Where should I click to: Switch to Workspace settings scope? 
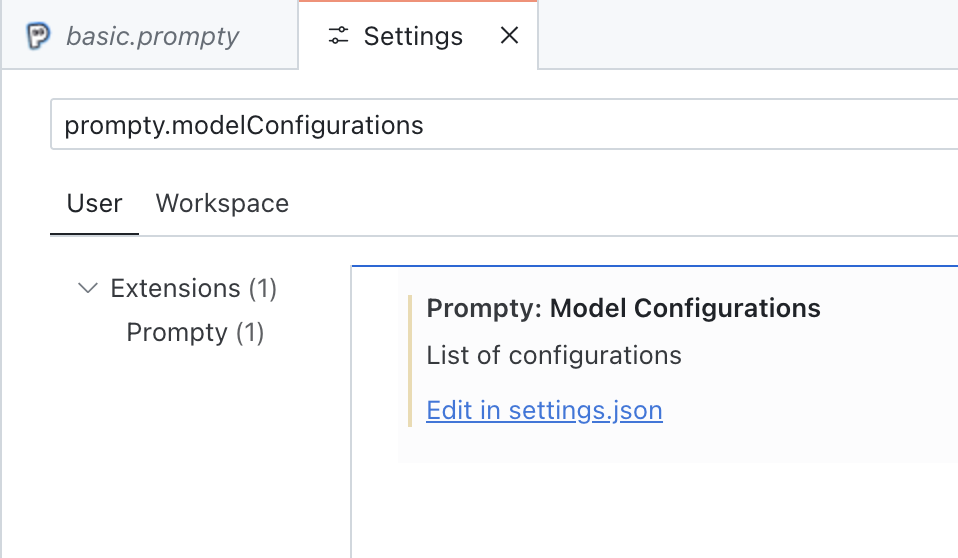pos(222,204)
